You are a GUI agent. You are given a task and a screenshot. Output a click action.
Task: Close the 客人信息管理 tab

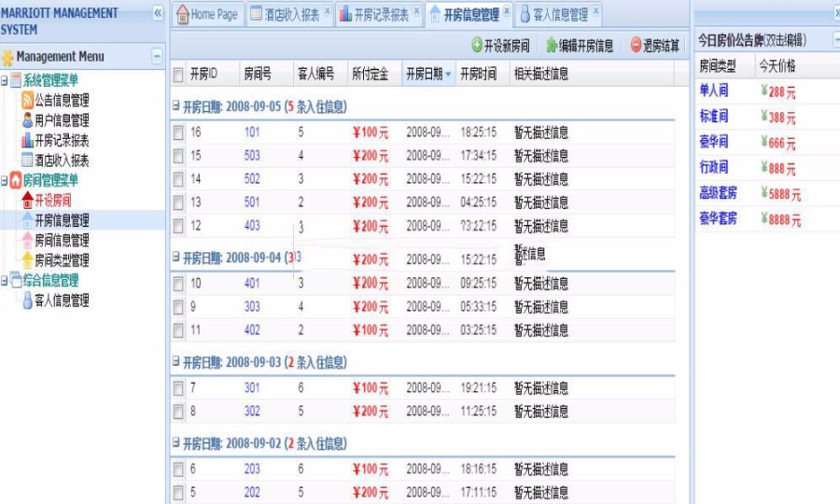(595, 10)
